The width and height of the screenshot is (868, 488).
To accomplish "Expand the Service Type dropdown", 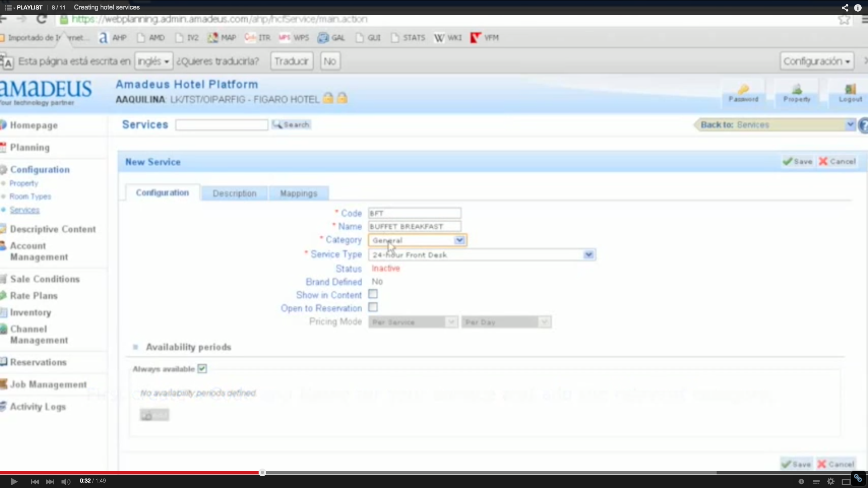I will tap(588, 255).
